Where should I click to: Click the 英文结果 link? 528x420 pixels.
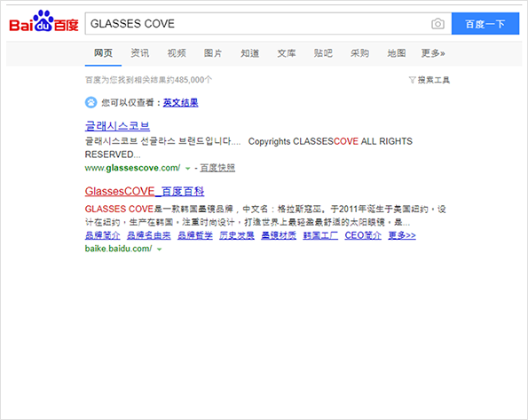180,102
